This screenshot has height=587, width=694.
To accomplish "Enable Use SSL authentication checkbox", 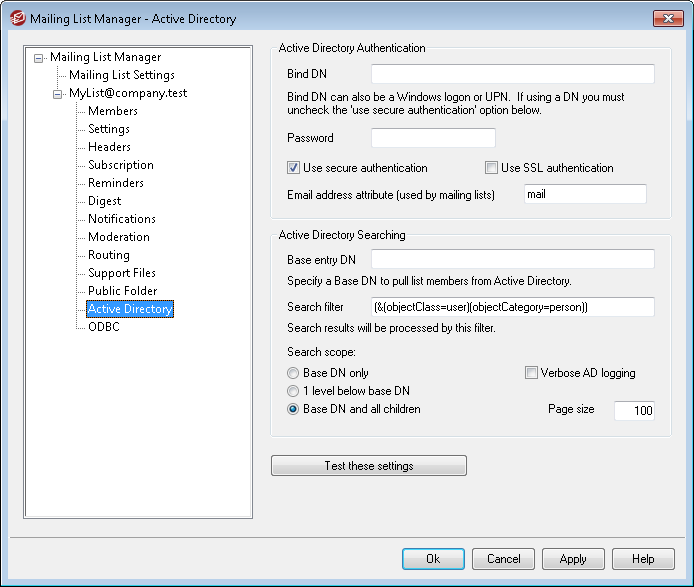I will point(491,168).
